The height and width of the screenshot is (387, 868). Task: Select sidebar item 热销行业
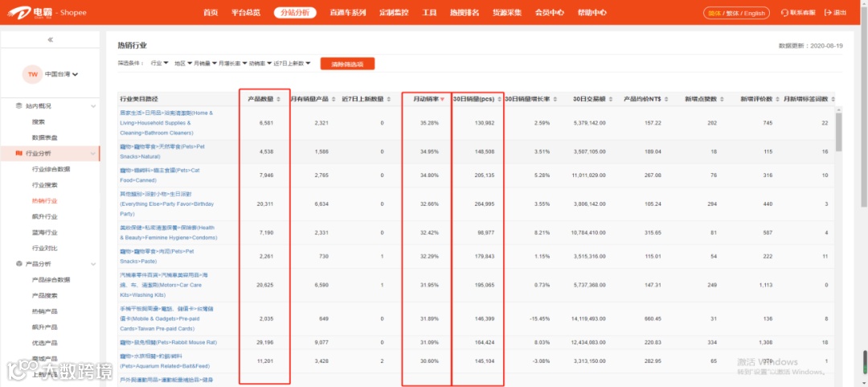(44, 200)
